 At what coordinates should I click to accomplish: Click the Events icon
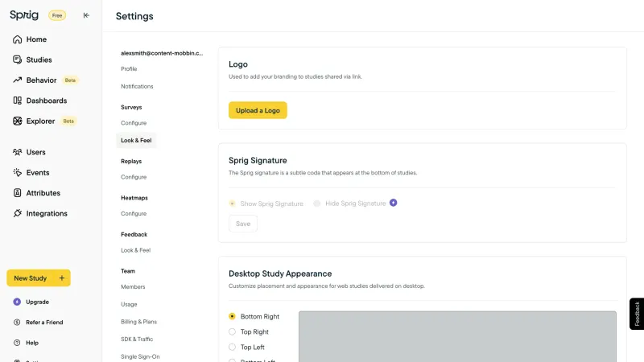pyautogui.click(x=17, y=172)
